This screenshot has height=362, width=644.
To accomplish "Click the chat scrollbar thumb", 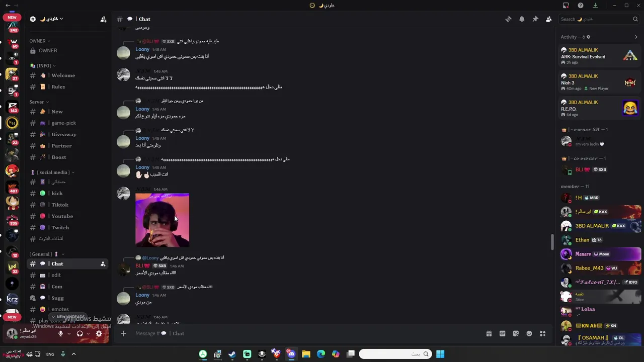I will point(552,242).
